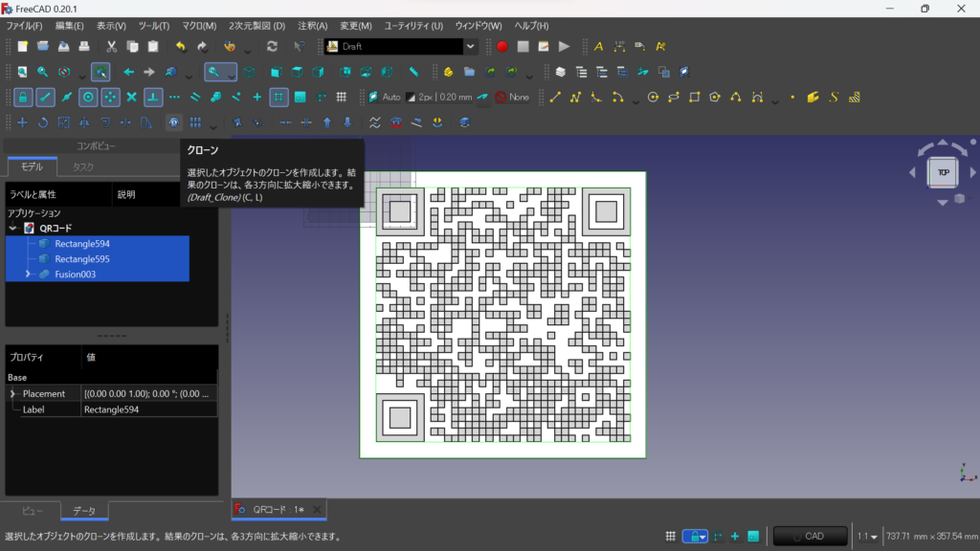
Task: Click the Label value Rectangle594 field
Action: click(x=149, y=409)
